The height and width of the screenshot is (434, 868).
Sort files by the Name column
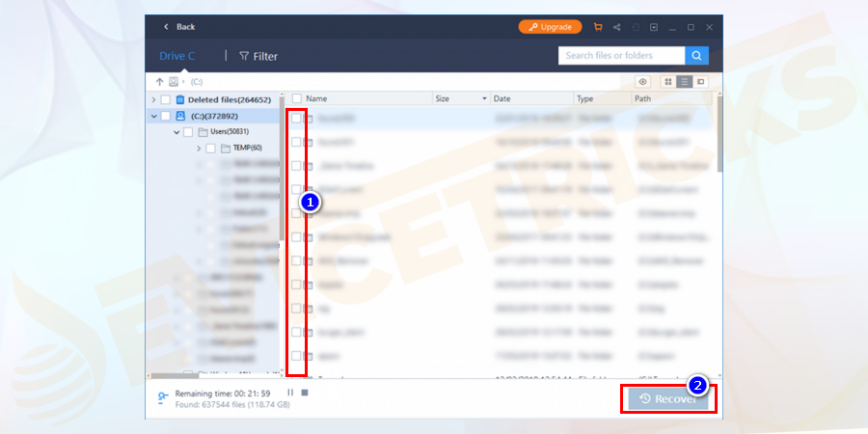pyautogui.click(x=316, y=98)
